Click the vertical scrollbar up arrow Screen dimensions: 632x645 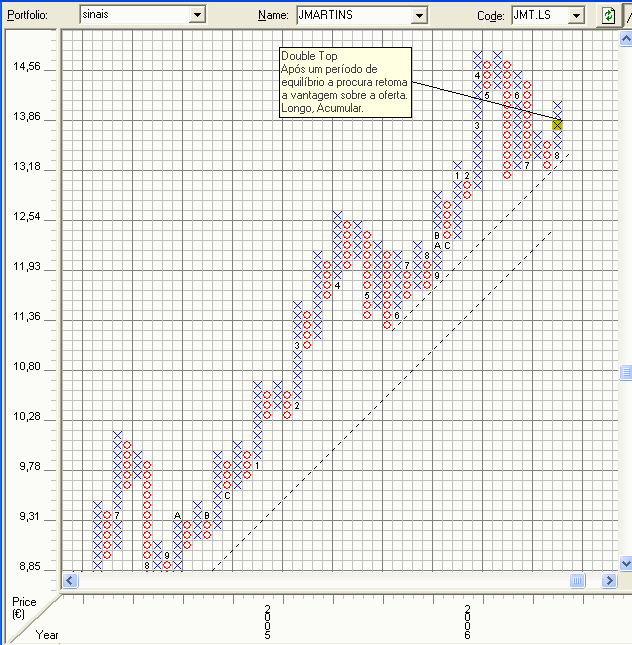625,39
